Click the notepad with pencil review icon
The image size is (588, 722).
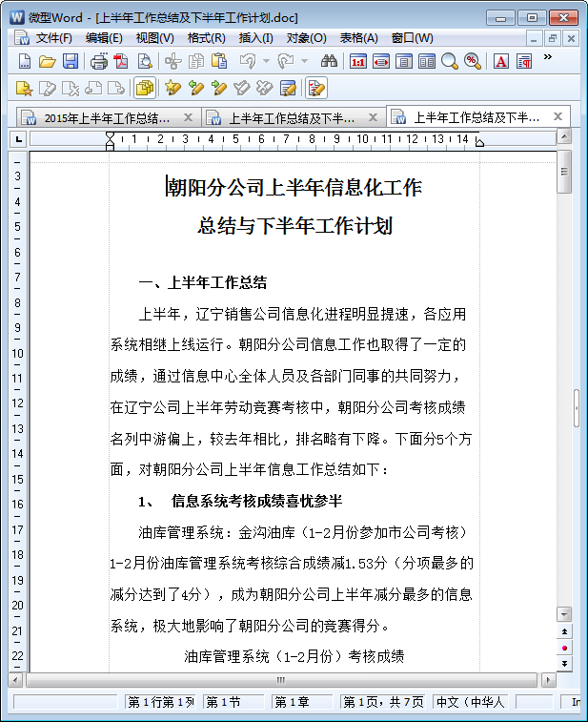coord(288,88)
